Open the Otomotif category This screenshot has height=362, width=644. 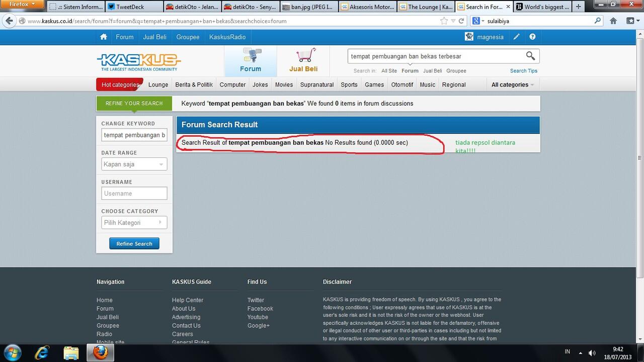click(402, 84)
